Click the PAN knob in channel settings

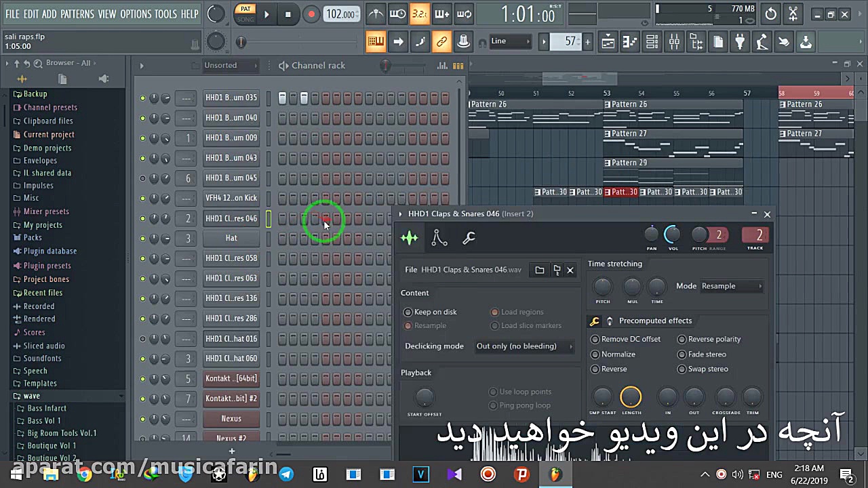pos(651,235)
